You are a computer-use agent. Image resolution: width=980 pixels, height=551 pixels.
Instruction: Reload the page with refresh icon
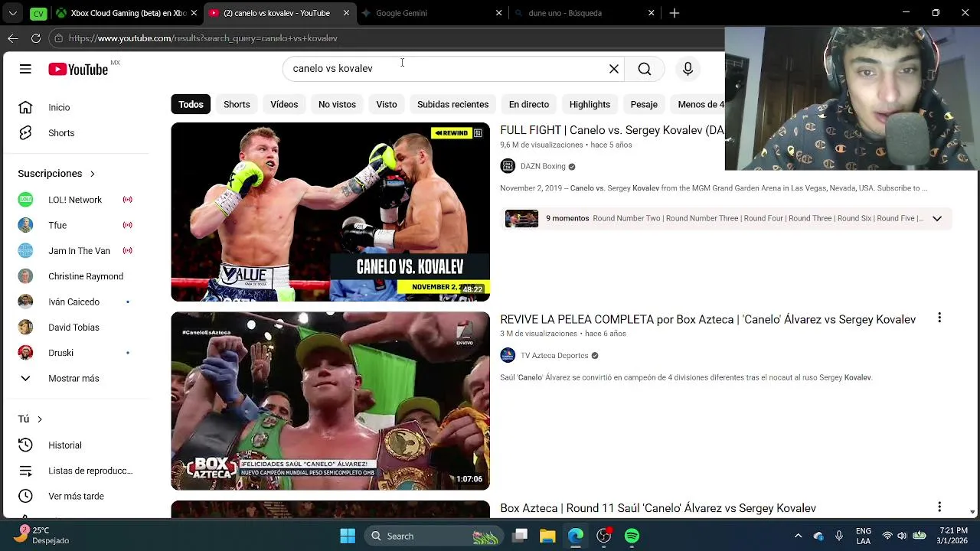pyautogui.click(x=36, y=38)
